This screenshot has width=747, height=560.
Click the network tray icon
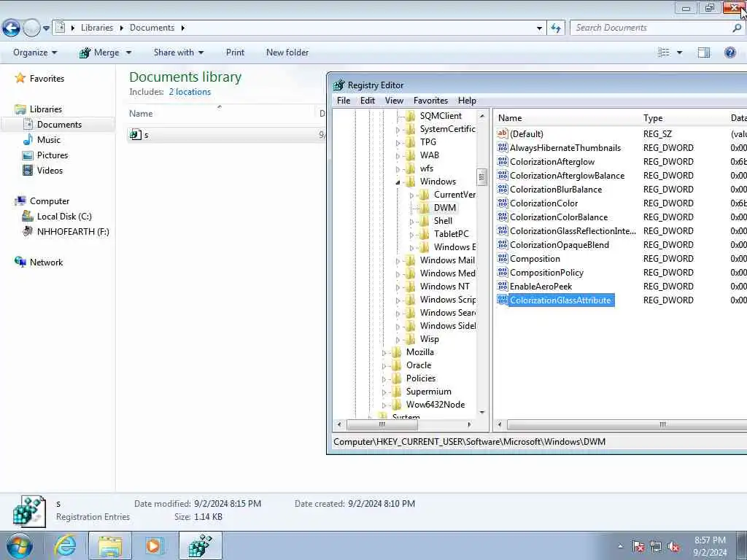click(656, 547)
